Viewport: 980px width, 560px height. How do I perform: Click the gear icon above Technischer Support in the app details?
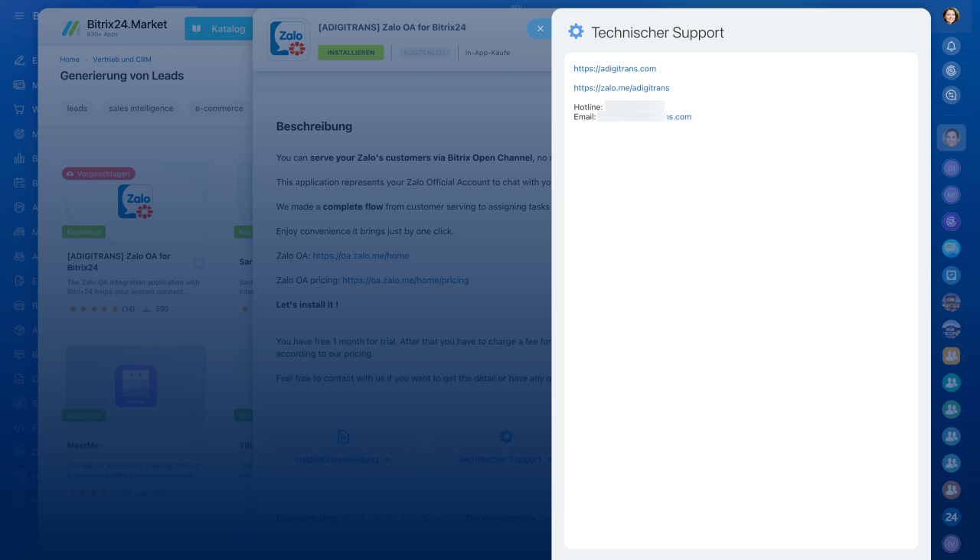pos(506,436)
